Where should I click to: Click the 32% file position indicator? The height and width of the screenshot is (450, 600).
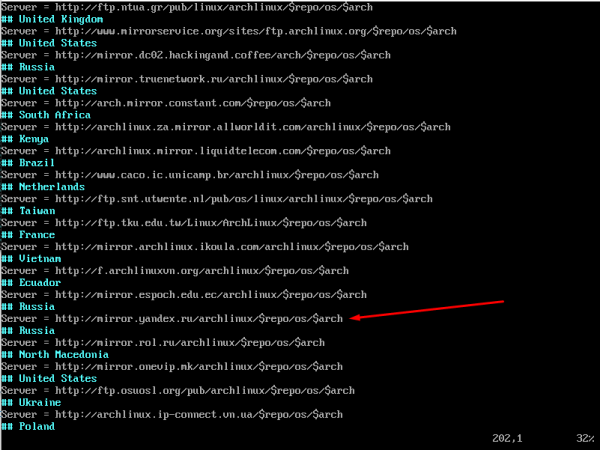[585, 439]
